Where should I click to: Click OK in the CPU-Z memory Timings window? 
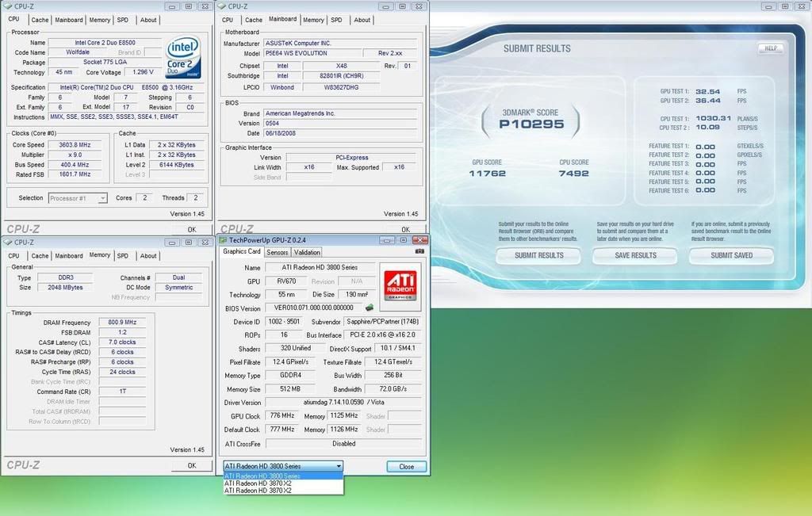coord(192,465)
